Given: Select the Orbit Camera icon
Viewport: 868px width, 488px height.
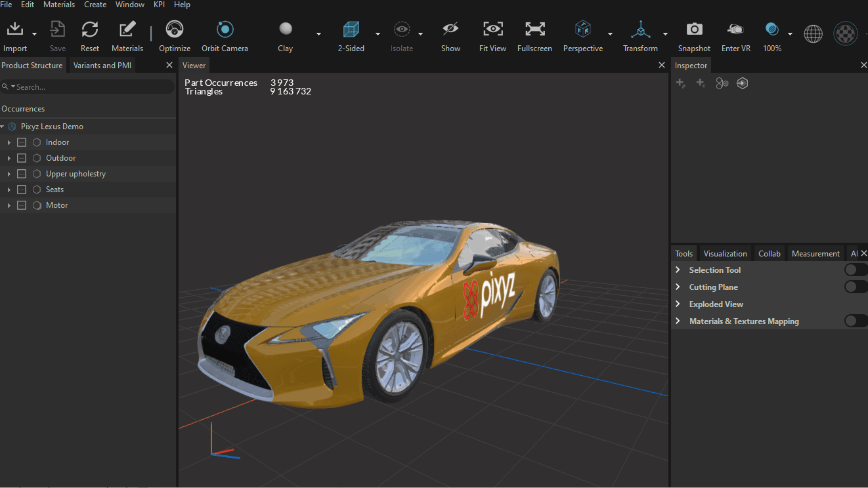Looking at the screenshot, I should (x=225, y=30).
